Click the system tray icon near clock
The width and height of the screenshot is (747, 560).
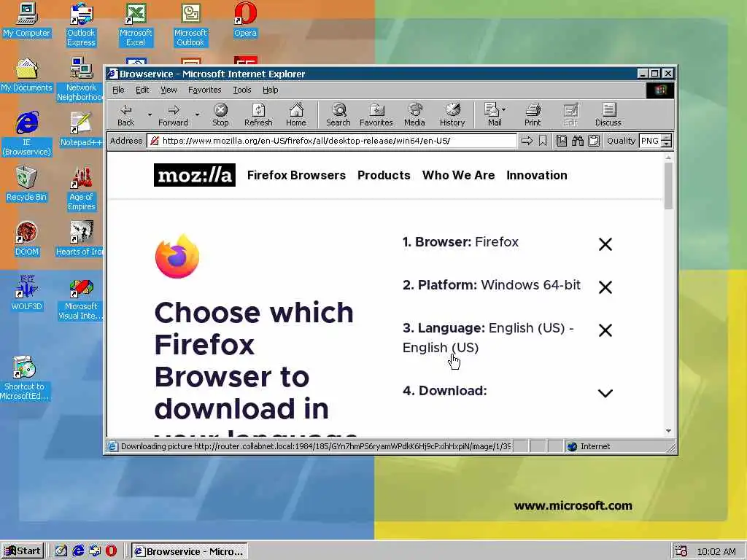(681, 551)
